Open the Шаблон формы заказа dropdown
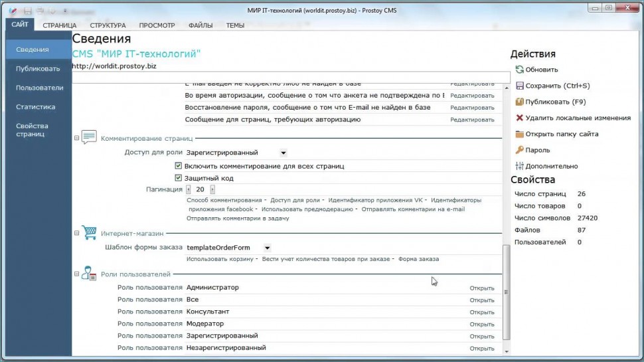The height and width of the screenshot is (362, 644). [267, 248]
